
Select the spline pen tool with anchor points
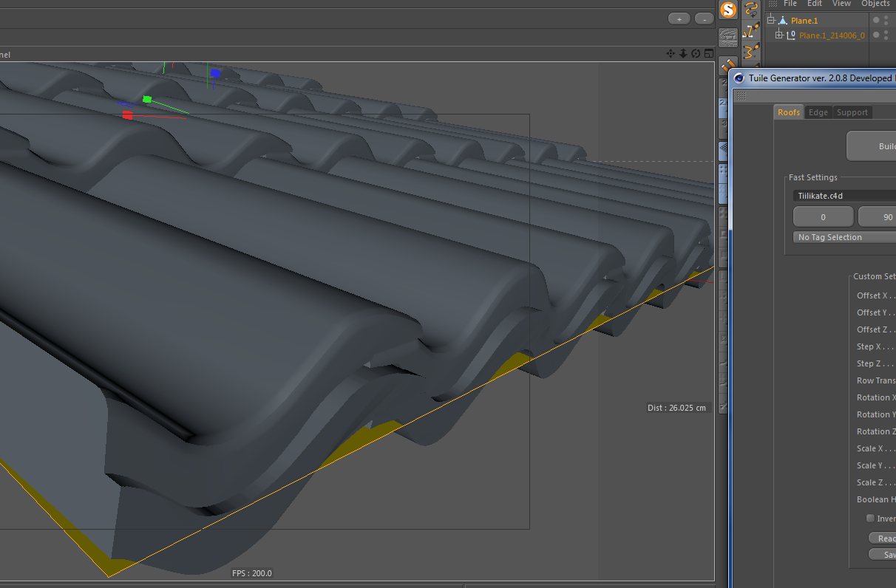click(x=751, y=30)
